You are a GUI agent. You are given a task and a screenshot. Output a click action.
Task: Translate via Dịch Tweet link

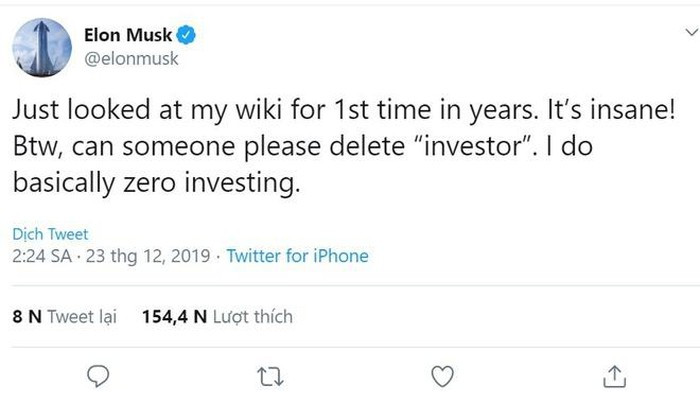coord(50,235)
